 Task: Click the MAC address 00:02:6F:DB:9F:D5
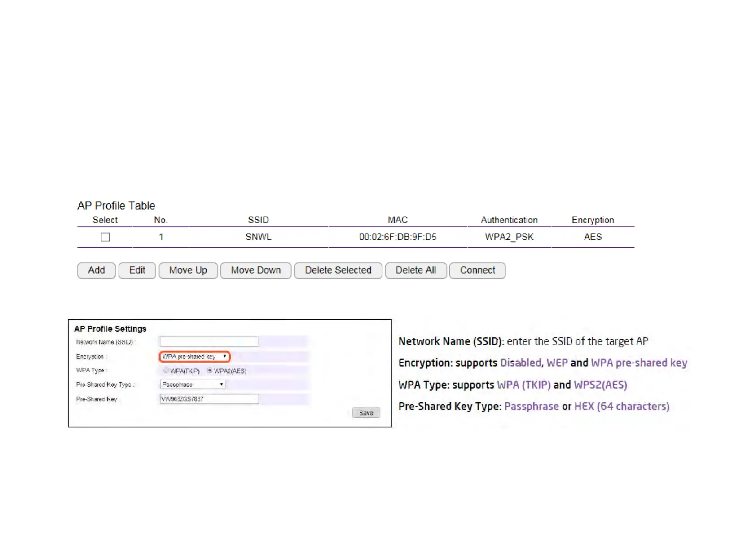click(x=397, y=237)
